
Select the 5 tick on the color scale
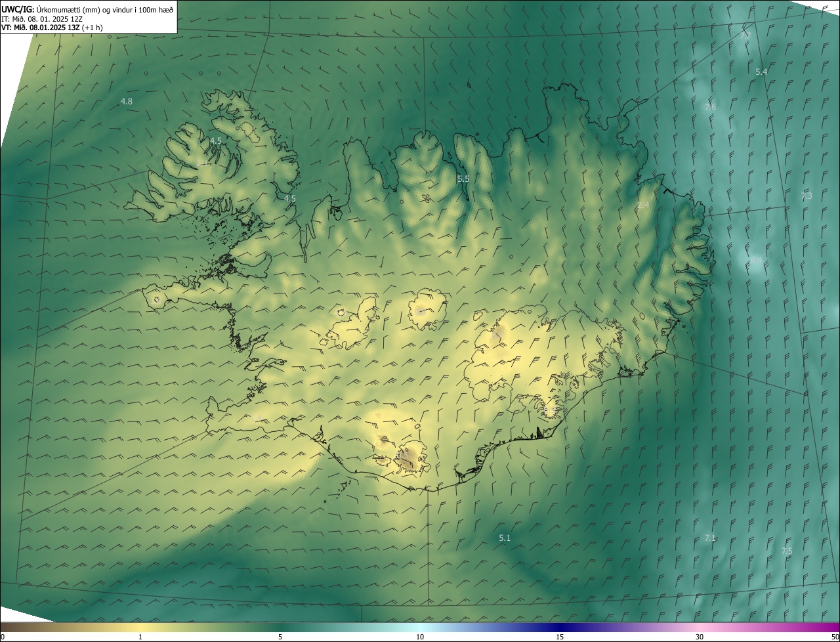(280, 637)
